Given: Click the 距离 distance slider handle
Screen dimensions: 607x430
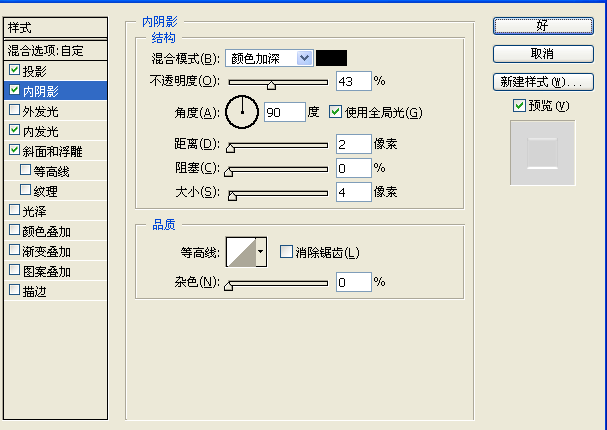Looking at the screenshot, I should pyautogui.click(x=230, y=148).
